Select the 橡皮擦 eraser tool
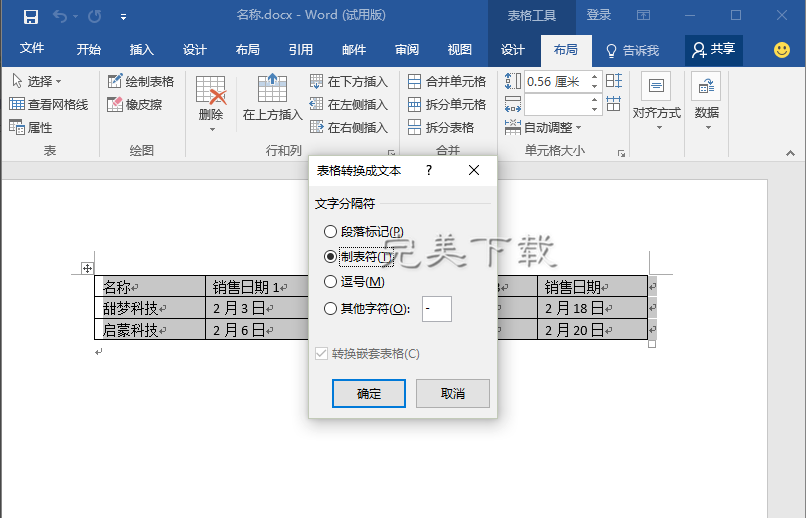The width and height of the screenshot is (806, 518). tap(135, 104)
